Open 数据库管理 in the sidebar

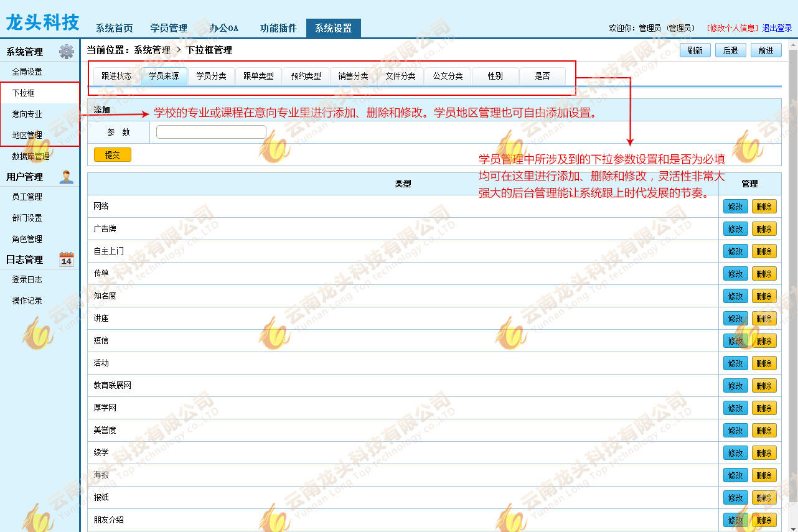coord(31,156)
